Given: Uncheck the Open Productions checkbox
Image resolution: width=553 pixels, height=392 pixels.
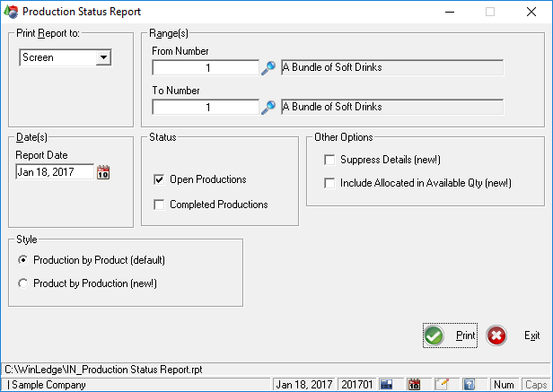Looking at the screenshot, I should coord(160,179).
